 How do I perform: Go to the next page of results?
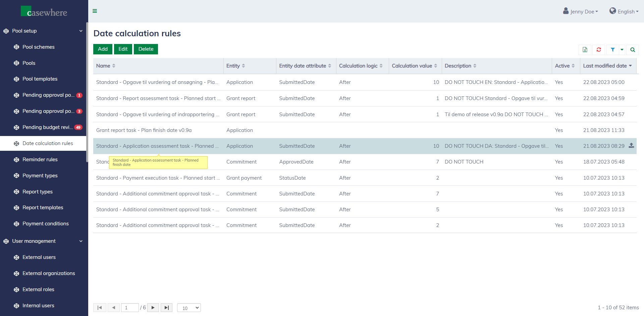[153, 308]
